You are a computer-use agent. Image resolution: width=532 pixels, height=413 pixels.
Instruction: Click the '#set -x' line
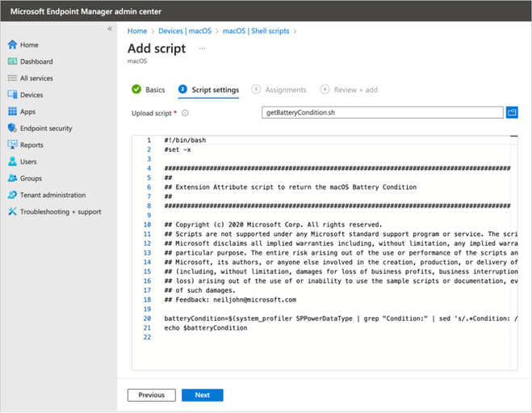pos(178,150)
